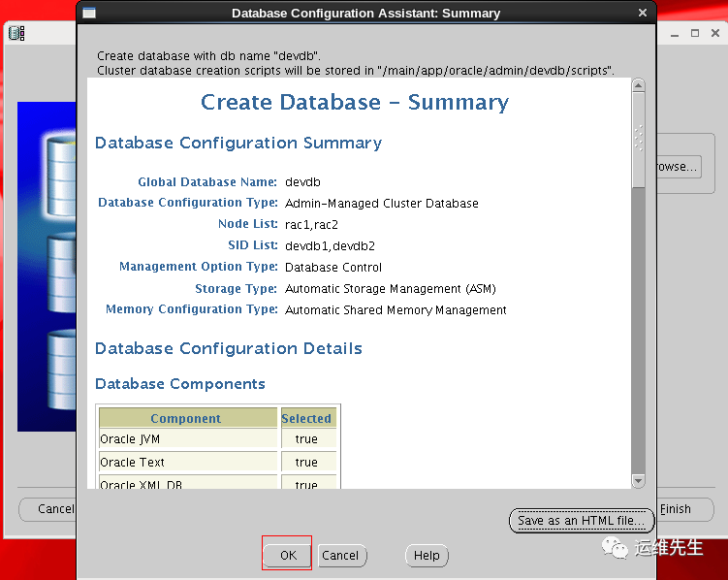Click the scrollbar down arrow in summary
Screen dimensions: 728x580
point(638,480)
